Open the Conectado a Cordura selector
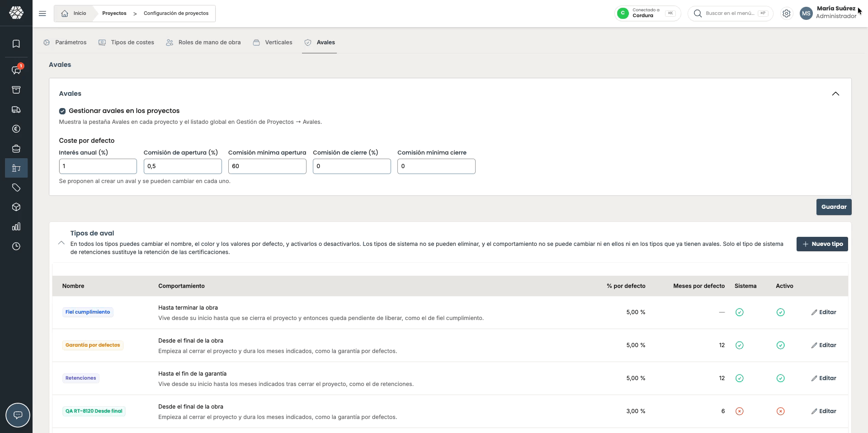Viewport: 868px width, 433px height. coord(647,13)
